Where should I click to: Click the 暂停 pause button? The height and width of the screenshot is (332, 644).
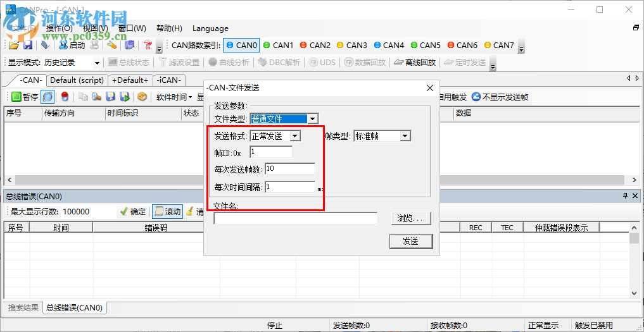[x=25, y=97]
